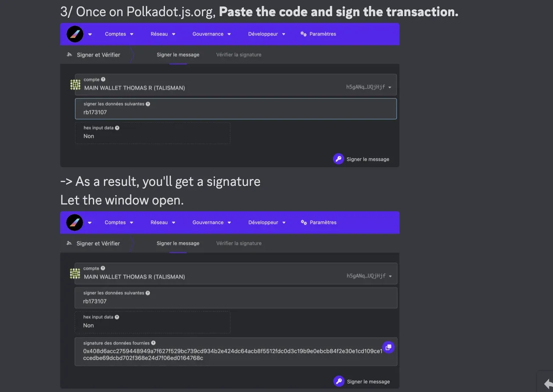Click the Polkadot network logo in top screenshot
Image resolution: width=553 pixels, height=392 pixels.
pyautogui.click(x=75, y=34)
